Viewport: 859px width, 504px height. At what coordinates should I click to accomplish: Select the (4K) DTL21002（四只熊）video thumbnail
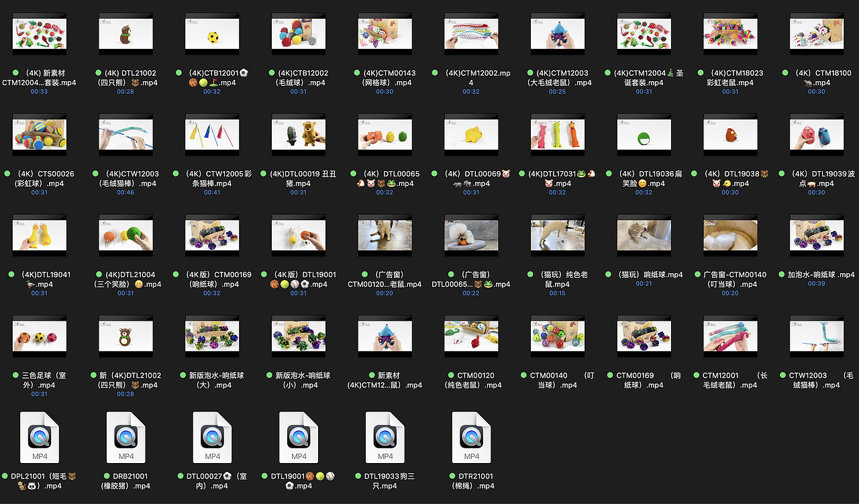(126, 33)
